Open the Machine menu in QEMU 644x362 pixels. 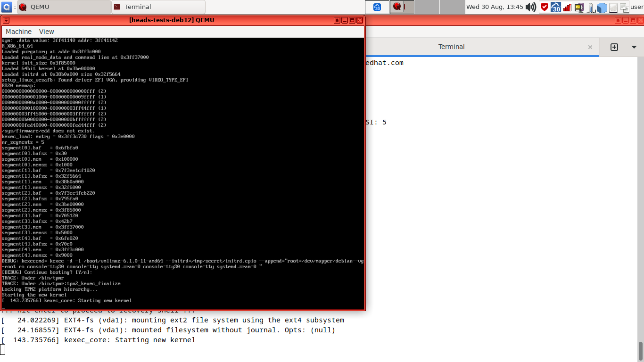pos(18,31)
